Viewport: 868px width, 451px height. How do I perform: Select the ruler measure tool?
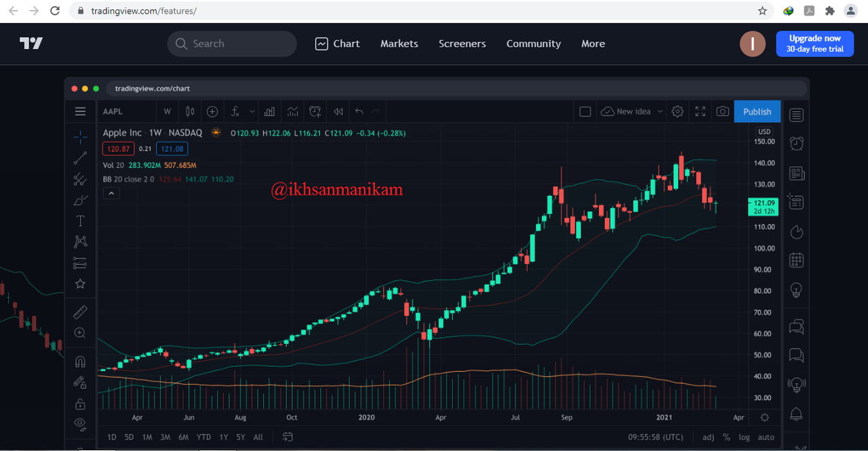click(x=80, y=312)
